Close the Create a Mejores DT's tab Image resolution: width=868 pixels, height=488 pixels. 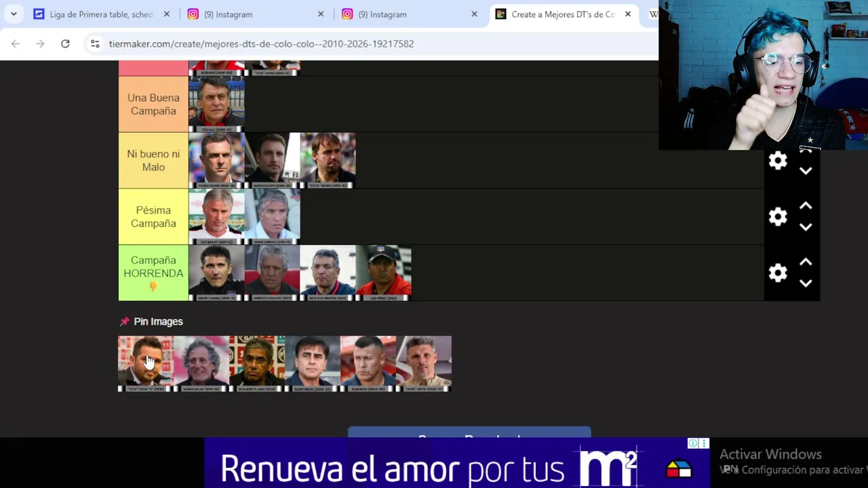628,14
